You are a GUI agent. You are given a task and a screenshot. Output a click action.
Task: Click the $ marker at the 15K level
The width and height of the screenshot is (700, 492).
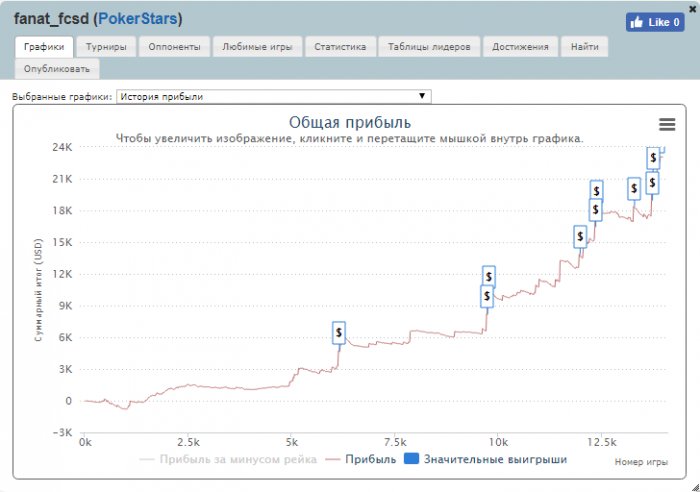pos(580,237)
